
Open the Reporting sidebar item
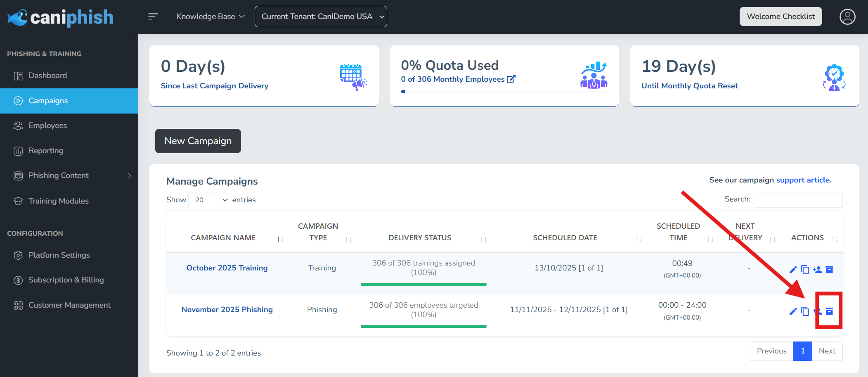[x=46, y=151]
